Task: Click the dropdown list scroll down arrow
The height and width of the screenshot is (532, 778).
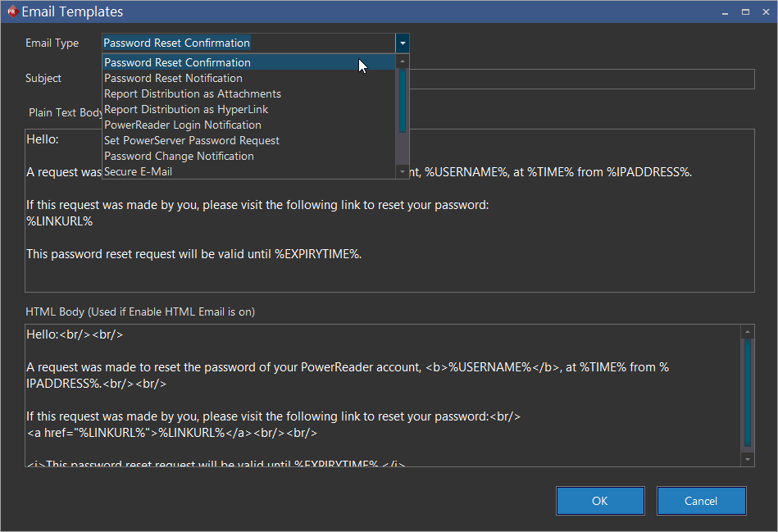Action: pos(402,171)
